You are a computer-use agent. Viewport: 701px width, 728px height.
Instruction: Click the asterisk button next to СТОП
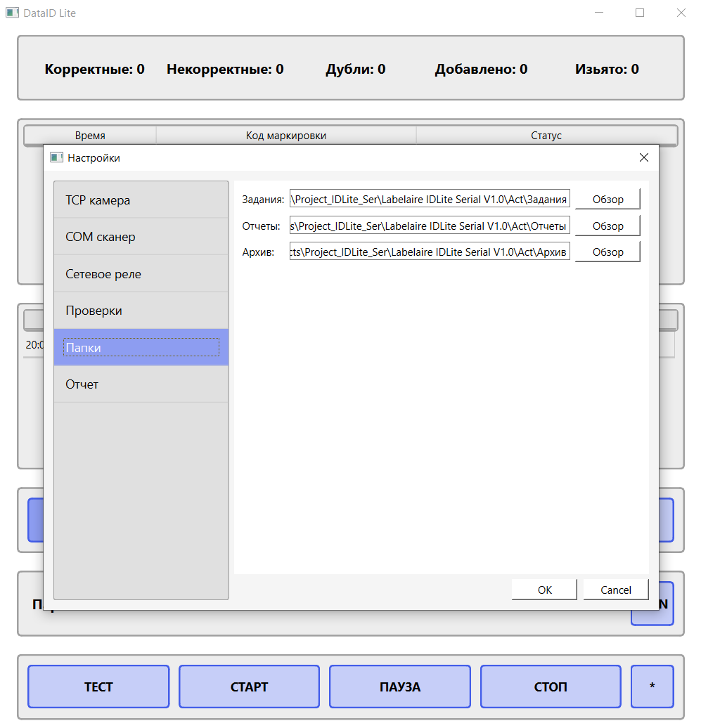pos(651,687)
